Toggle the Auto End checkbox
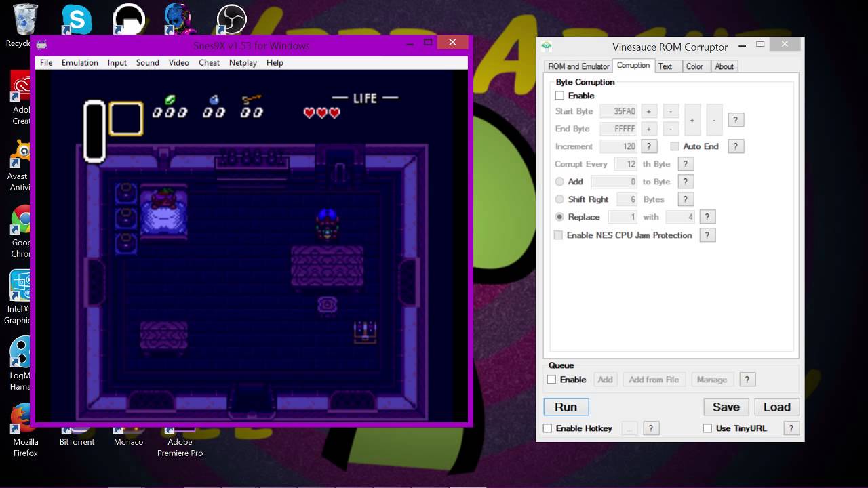This screenshot has height=488, width=868. click(675, 146)
